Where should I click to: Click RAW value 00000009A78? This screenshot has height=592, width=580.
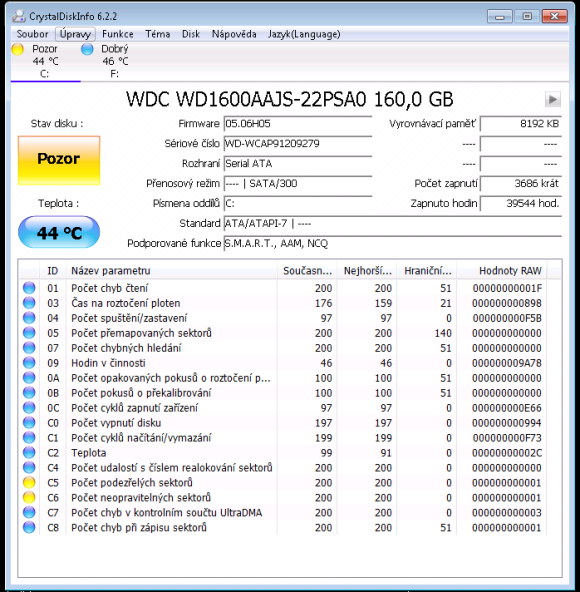[x=507, y=363]
